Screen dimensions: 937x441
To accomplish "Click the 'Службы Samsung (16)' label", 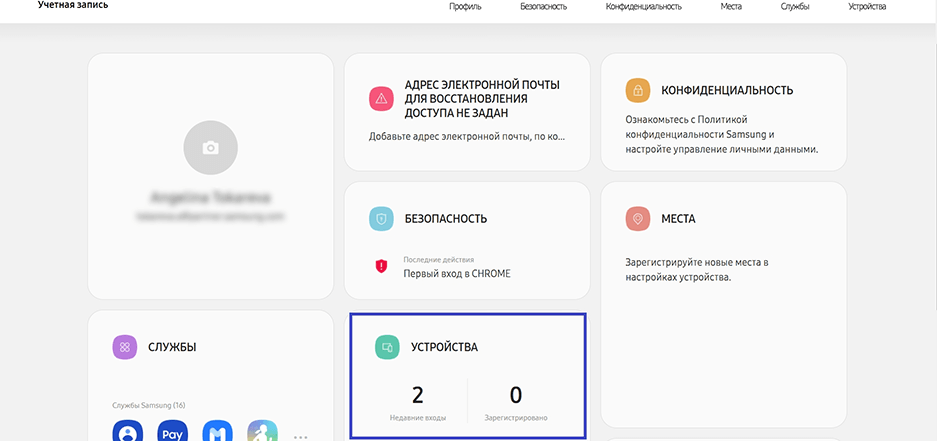I will coord(149,405).
